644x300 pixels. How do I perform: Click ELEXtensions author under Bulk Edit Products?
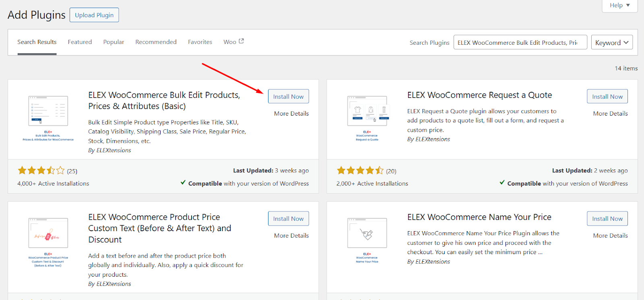click(x=114, y=150)
